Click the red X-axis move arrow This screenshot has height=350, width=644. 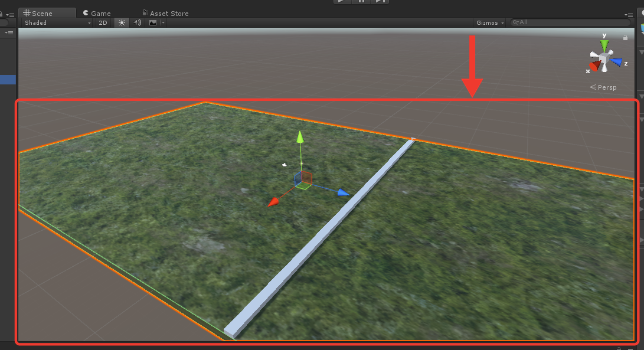273,202
